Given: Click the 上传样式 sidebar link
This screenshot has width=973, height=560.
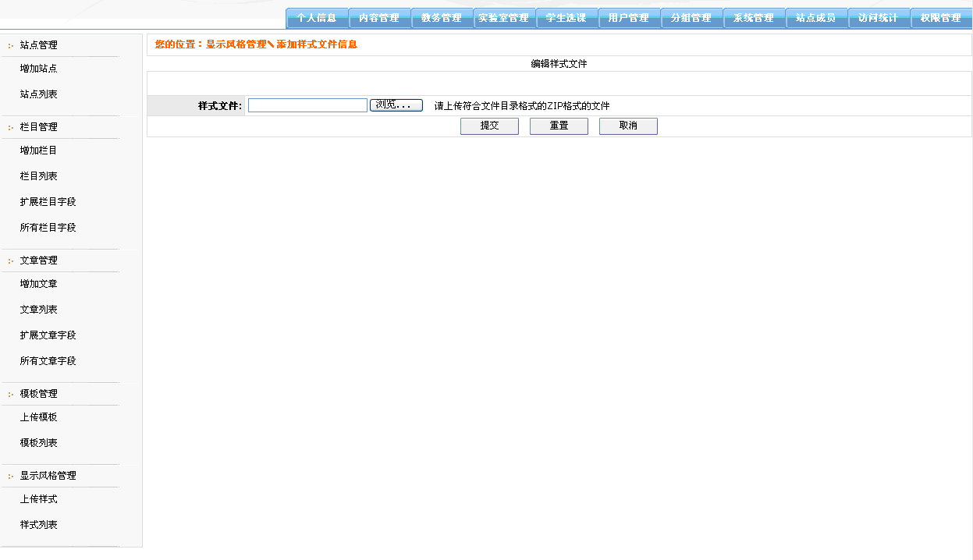Looking at the screenshot, I should pos(38,499).
